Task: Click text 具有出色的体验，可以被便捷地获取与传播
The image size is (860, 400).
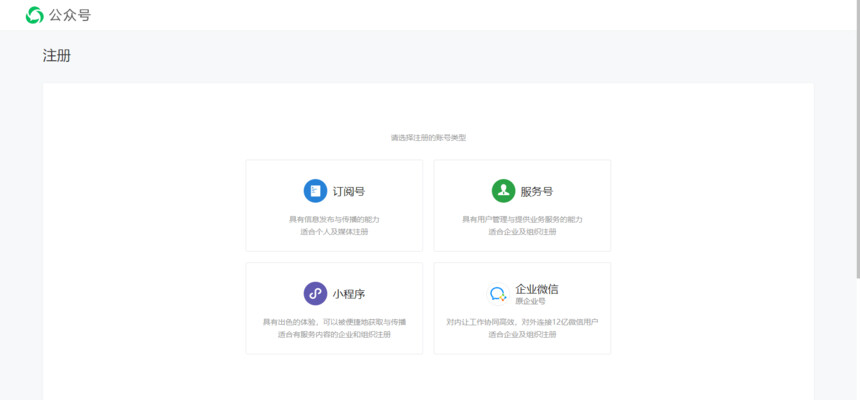Action: 335,322
